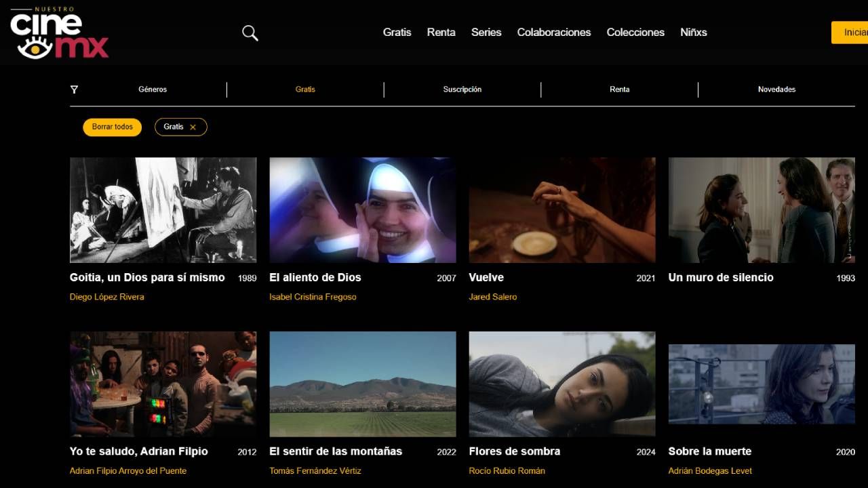This screenshot has width=868, height=488.
Task: Open the Niñxs section
Action: pos(693,33)
